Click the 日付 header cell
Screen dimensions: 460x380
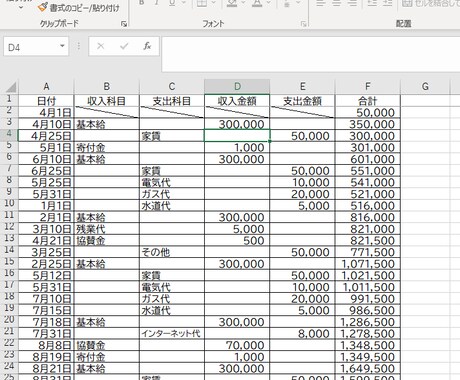pos(46,101)
